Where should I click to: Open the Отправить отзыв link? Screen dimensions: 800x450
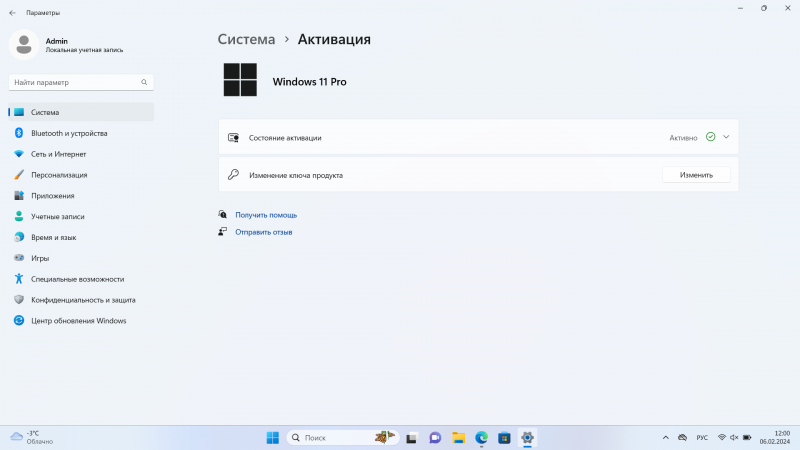pyautogui.click(x=263, y=232)
